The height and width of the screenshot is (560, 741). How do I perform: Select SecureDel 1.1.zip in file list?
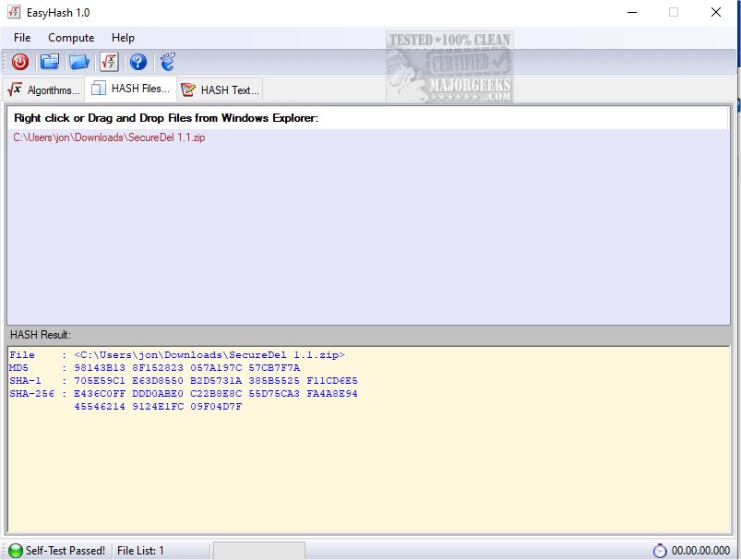tap(109, 137)
